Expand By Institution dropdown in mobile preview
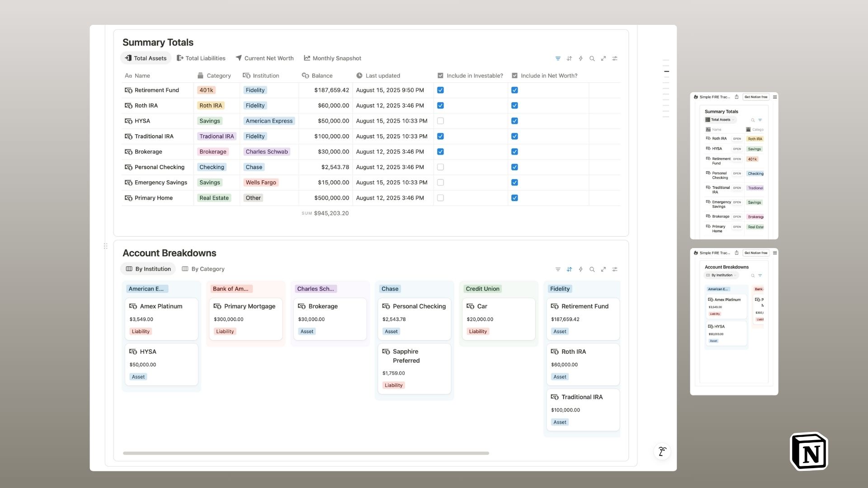Viewport: 868px width, 488px height. click(722, 275)
